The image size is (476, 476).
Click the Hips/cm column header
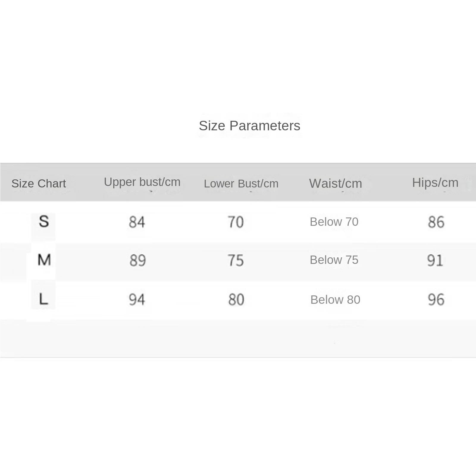435,183
